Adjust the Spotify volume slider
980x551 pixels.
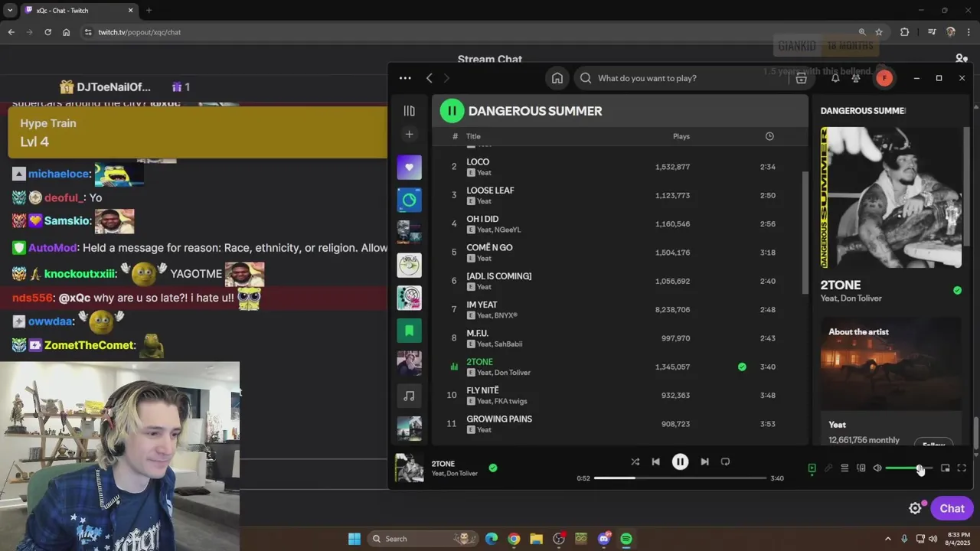coord(909,468)
